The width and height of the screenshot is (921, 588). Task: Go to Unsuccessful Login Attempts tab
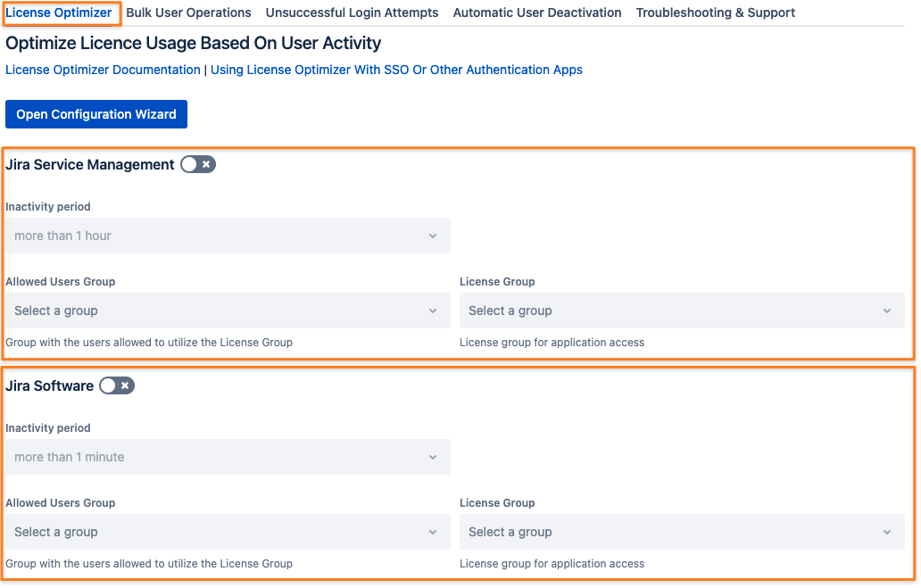tap(352, 12)
